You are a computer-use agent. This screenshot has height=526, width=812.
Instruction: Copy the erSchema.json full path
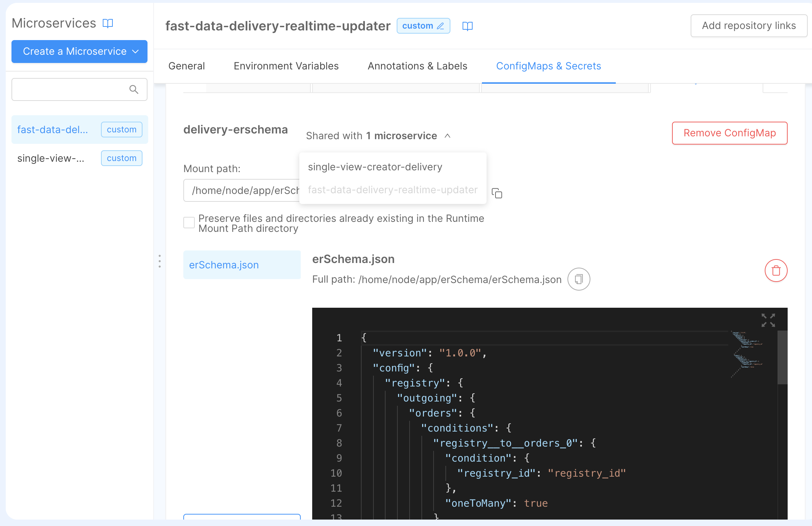click(x=579, y=279)
